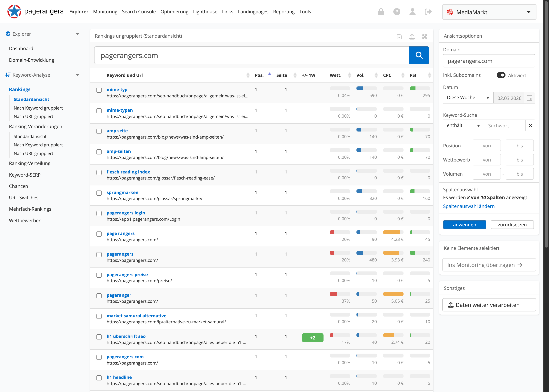Clear keyword search with X icon

coord(530,125)
